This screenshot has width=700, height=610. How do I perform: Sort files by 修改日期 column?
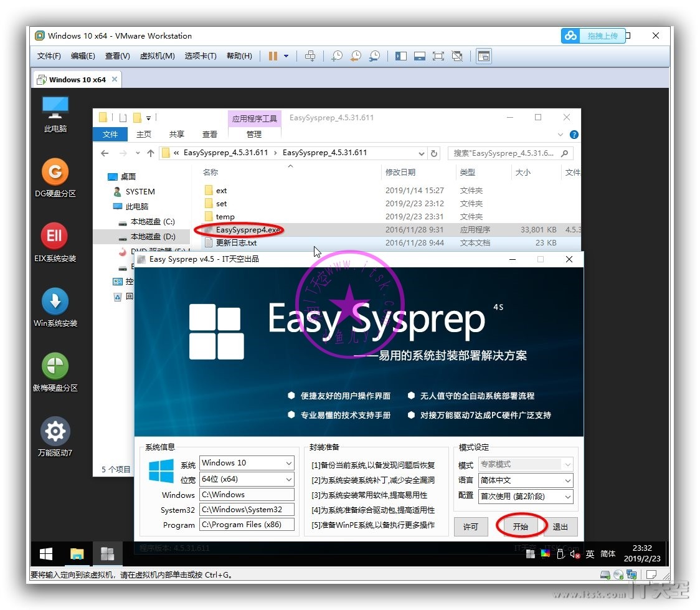point(400,173)
